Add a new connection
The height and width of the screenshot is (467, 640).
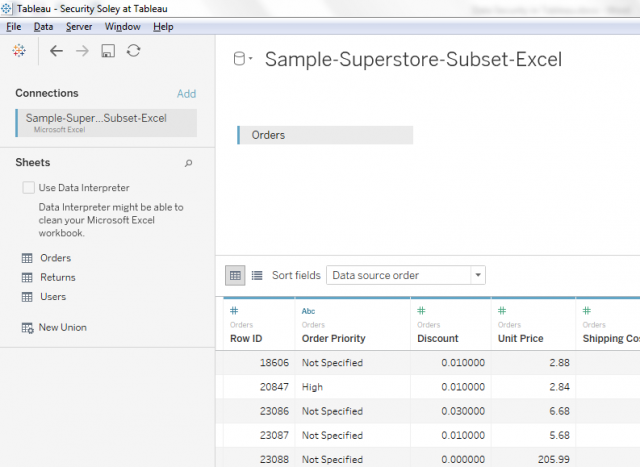click(x=186, y=94)
